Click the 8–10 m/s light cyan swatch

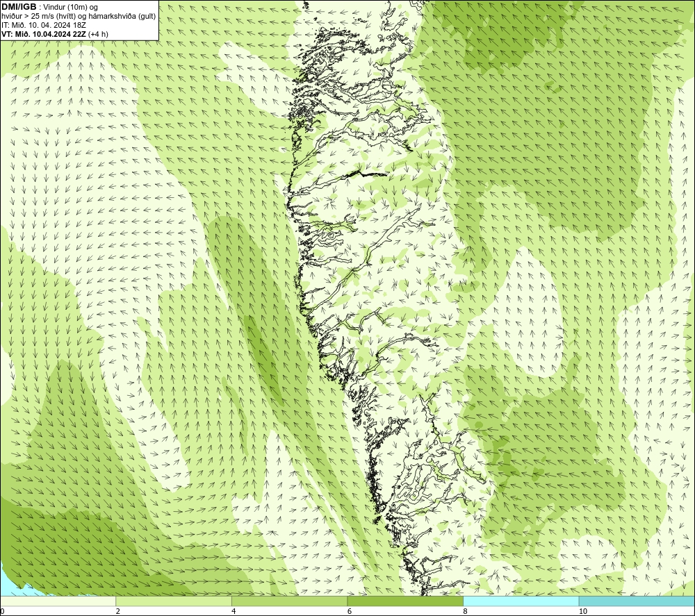(x=521, y=601)
